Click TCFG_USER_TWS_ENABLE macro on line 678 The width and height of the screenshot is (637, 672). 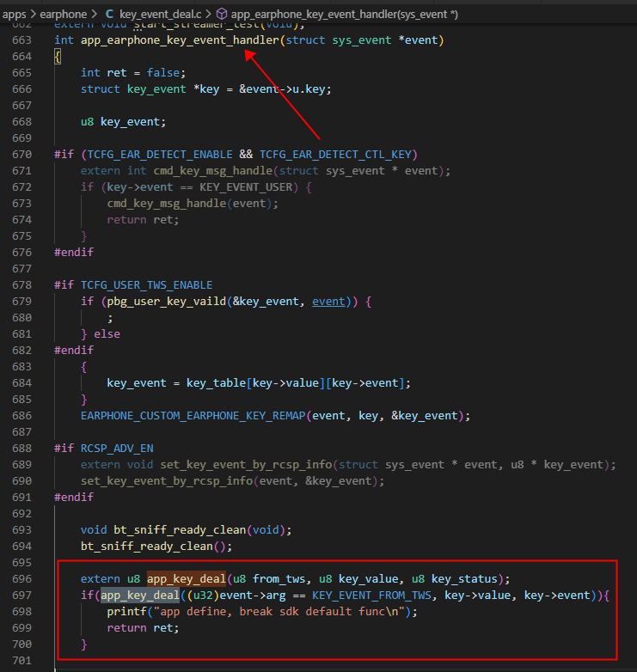coord(147,285)
